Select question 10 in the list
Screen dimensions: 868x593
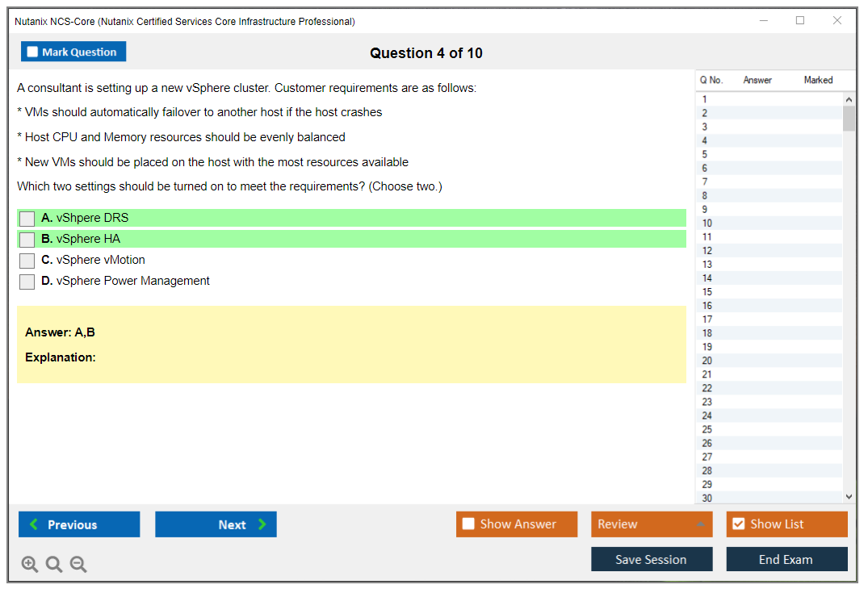tap(707, 223)
